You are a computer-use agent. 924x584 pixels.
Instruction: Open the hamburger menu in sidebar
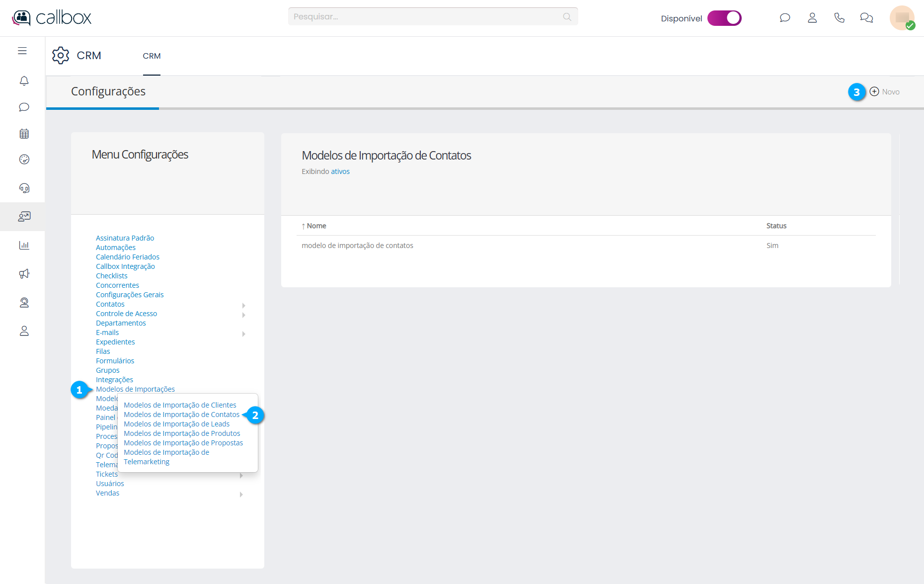[x=22, y=51]
